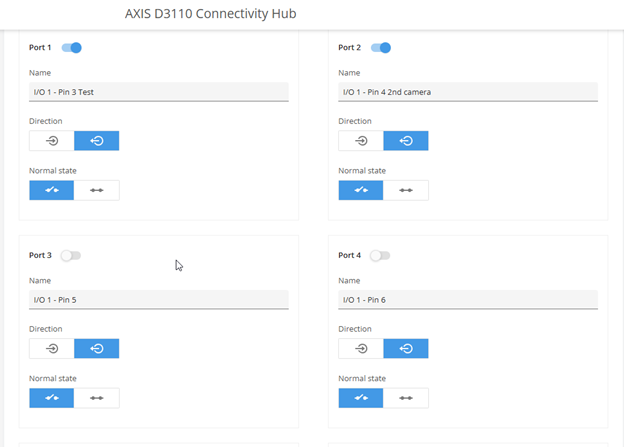Select output direction icon for Port 4
The image size is (624, 447).
(x=406, y=349)
